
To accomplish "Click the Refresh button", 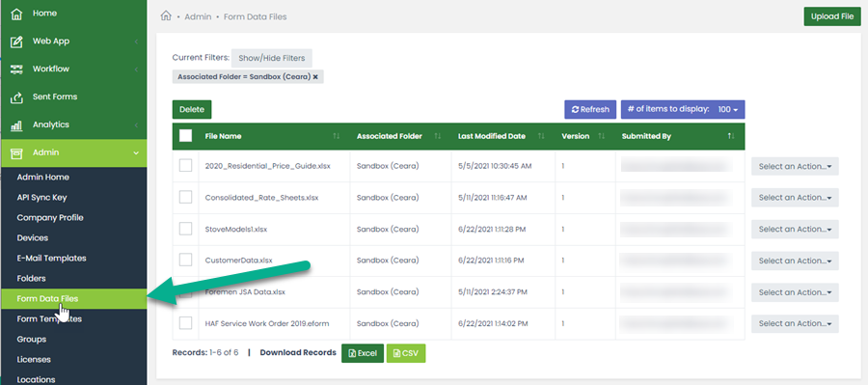I will [590, 110].
